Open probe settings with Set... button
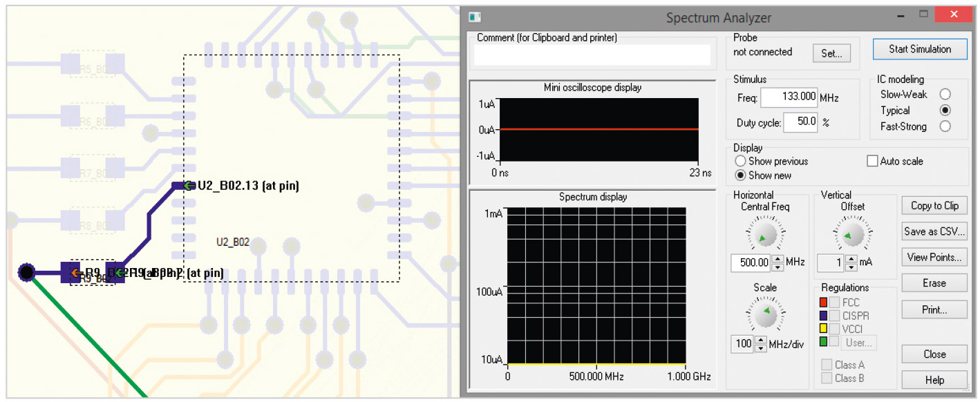Screen dimensions: 980x402 (x=831, y=52)
